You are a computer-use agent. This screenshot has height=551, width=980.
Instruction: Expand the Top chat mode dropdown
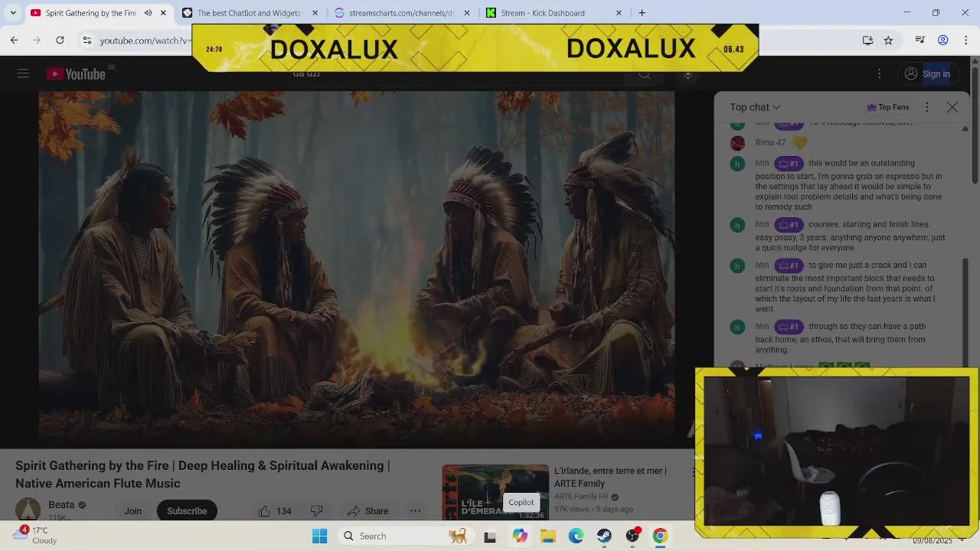click(755, 107)
